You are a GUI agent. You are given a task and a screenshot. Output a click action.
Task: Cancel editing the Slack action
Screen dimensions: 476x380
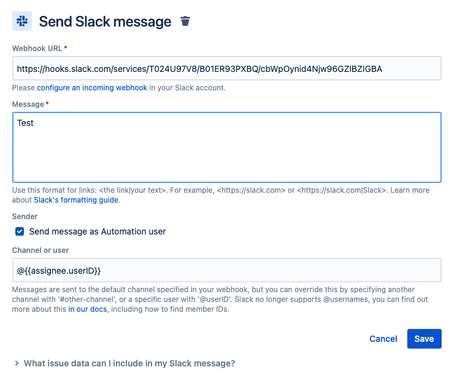383,339
